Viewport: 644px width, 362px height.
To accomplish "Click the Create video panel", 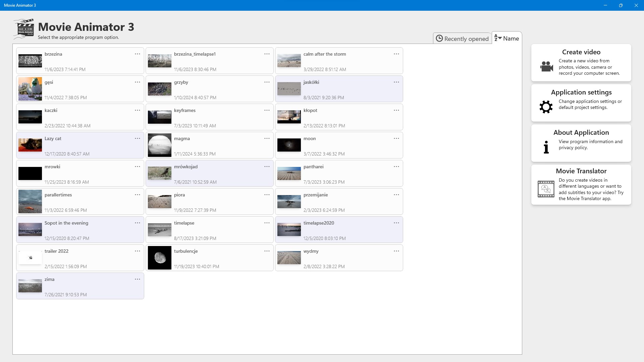I will 581,62.
